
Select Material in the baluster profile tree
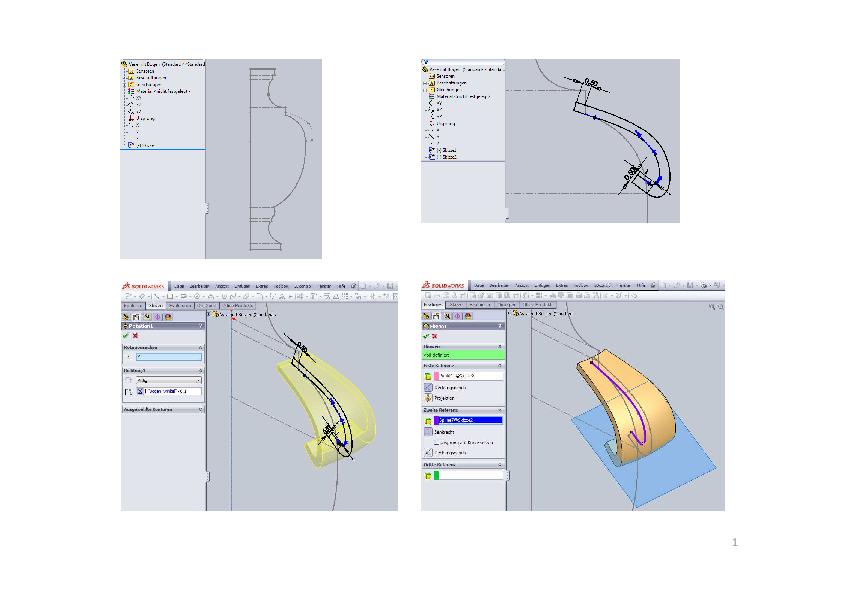coord(159,91)
